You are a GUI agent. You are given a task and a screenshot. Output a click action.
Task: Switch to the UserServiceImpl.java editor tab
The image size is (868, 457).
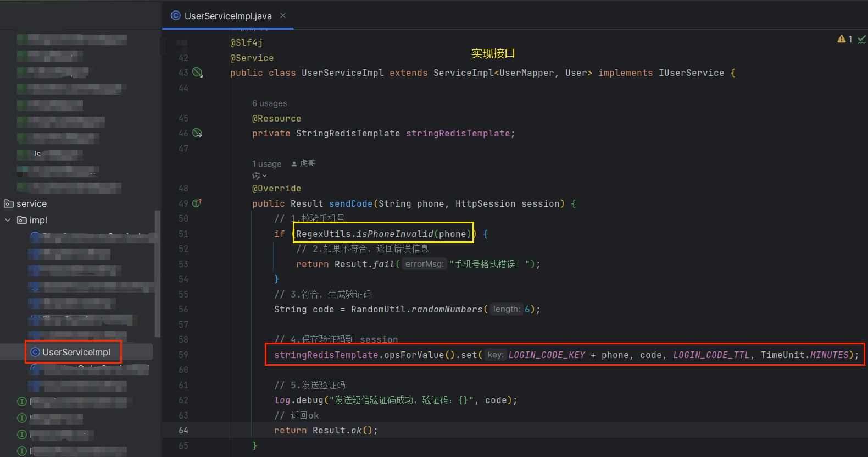pyautogui.click(x=228, y=16)
